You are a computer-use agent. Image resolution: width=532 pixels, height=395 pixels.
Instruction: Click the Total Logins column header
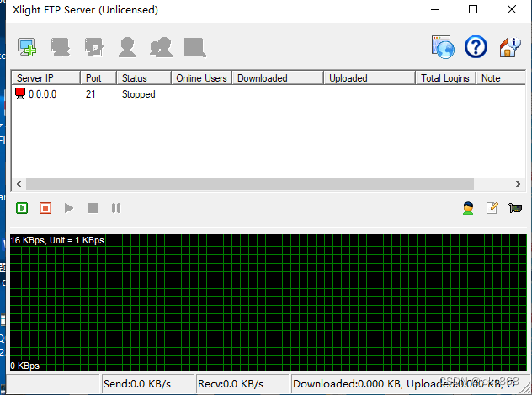446,78
